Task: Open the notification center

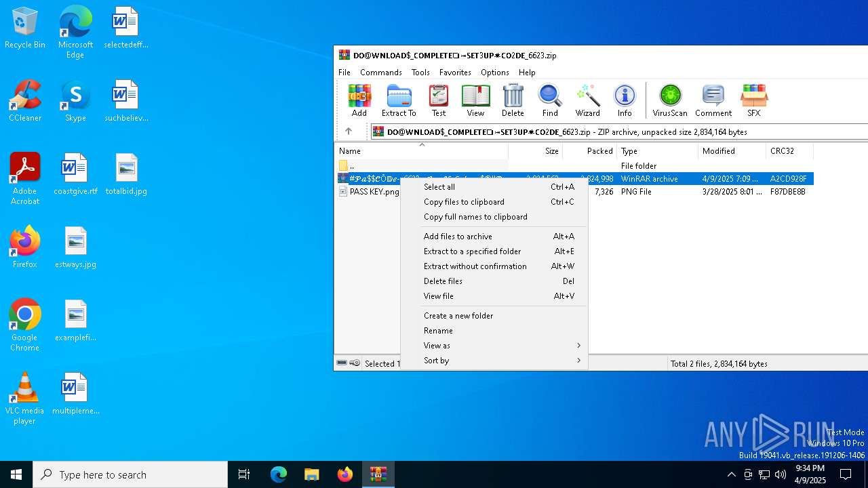Action: click(846, 474)
